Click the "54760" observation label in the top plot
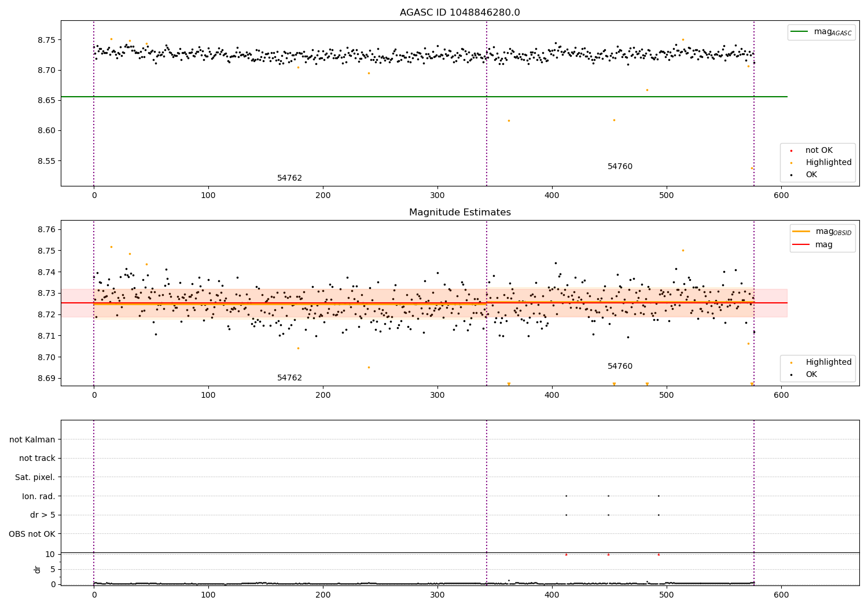Viewport: 868px width, 608px height. click(620, 167)
